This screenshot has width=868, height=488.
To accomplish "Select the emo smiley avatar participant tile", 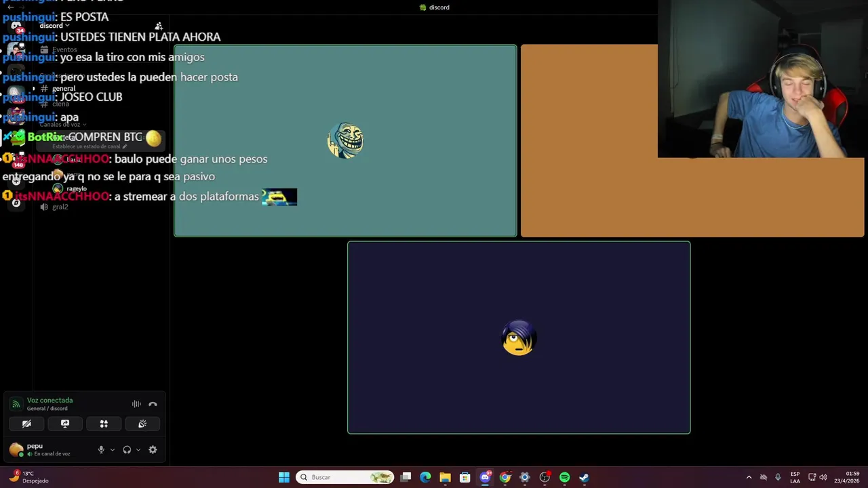I will pos(519,338).
